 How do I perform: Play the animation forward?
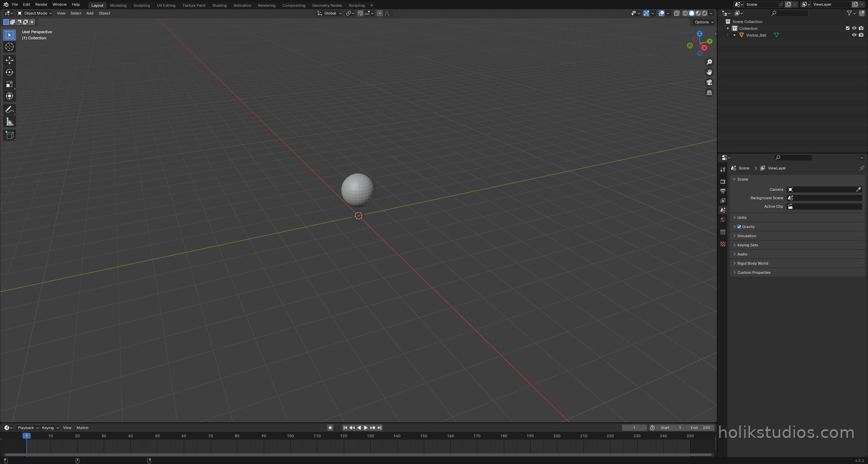click(366, 428)
